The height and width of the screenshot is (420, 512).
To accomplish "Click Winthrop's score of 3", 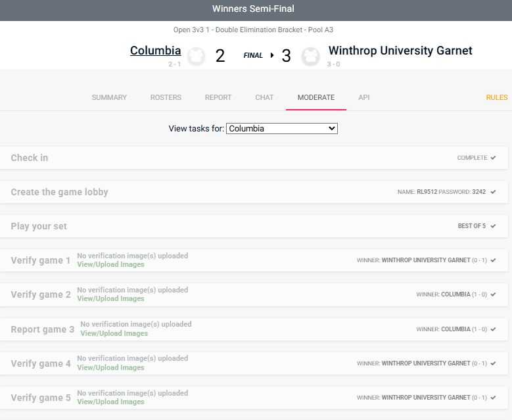I will [x=286, y=56].
